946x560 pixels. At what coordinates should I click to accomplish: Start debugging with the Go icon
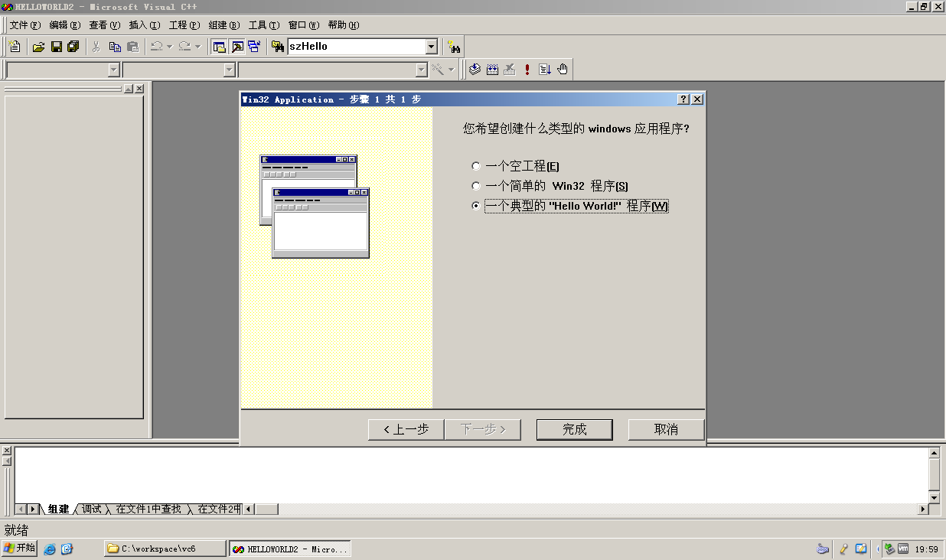pyautogui.click(x=545, y=70)
